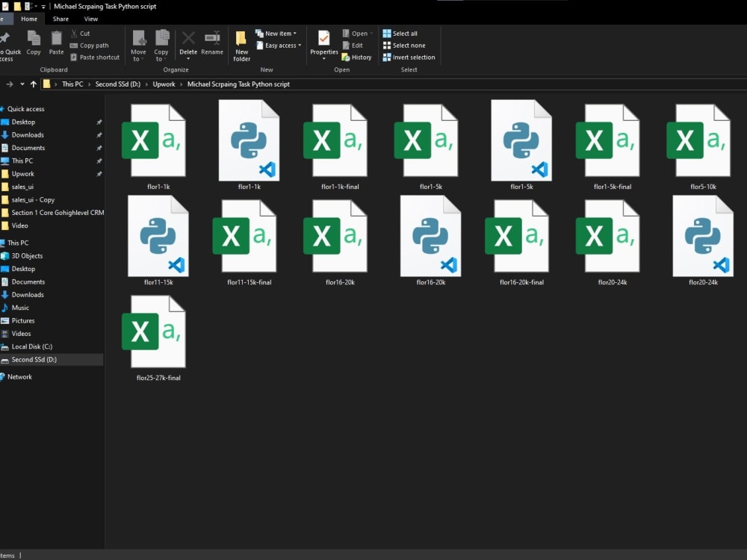
Task: Expand the Properties dropdown arrow
Action: tap(324, 59)
